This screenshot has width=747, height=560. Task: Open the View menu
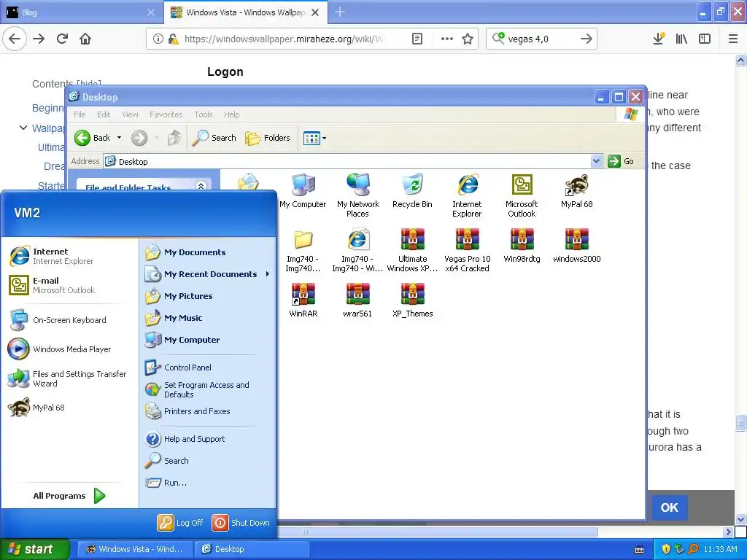[130, 114]
